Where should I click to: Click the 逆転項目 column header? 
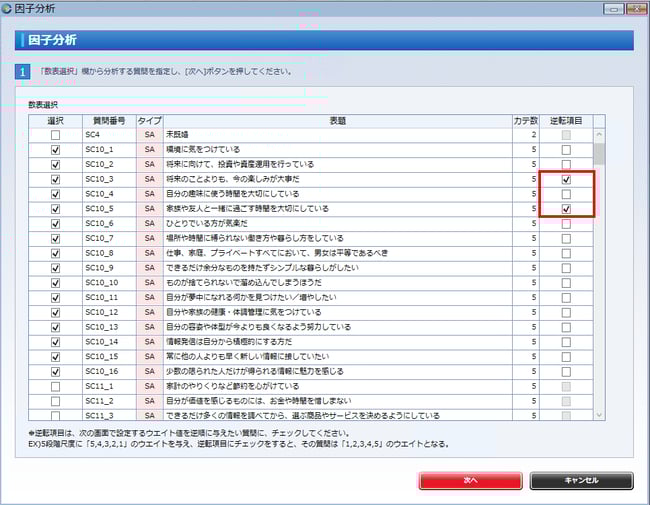566,121
